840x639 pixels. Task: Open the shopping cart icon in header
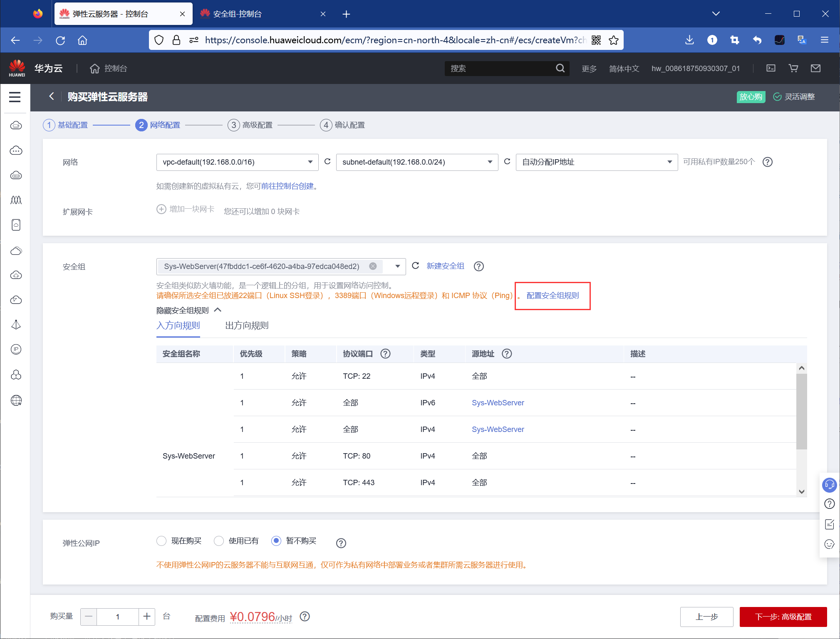793,68
